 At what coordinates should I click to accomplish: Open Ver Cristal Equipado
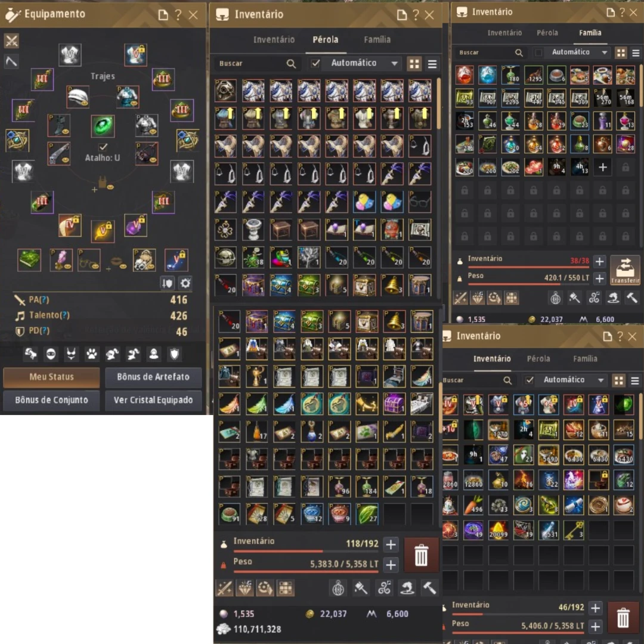(153, 400)
